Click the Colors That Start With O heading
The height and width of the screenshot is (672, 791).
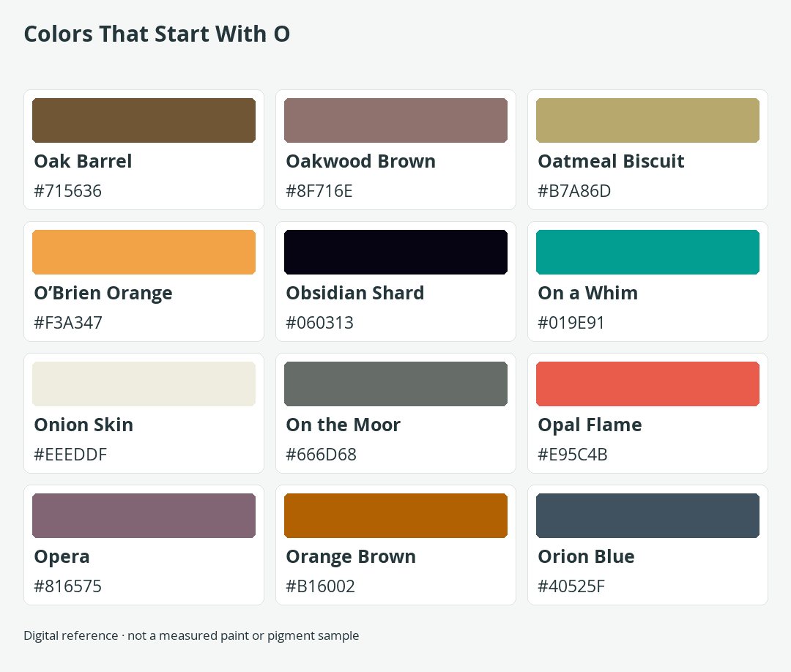coord(157,34)
